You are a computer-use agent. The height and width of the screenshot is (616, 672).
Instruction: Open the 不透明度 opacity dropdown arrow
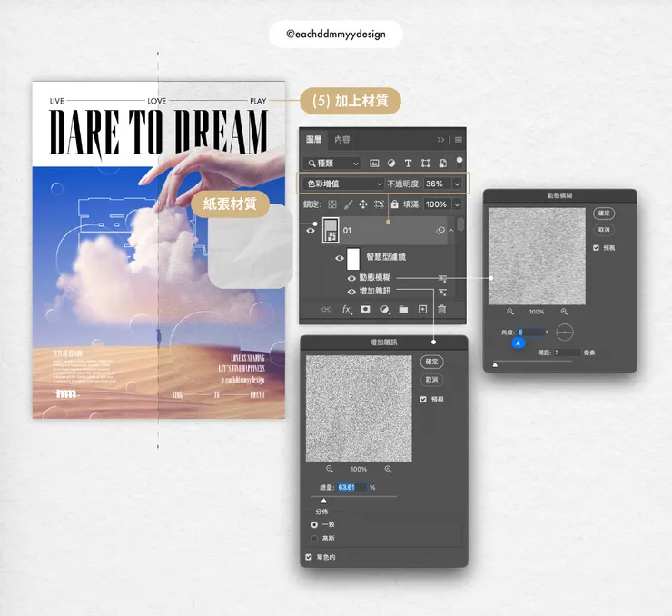pos(458,184)
